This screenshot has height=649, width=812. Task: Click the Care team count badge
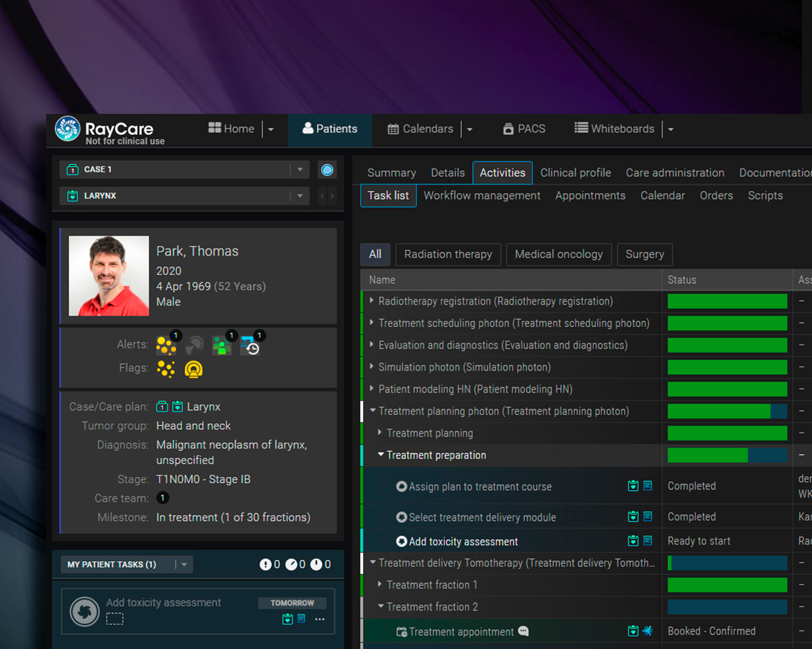pos(163,498)
